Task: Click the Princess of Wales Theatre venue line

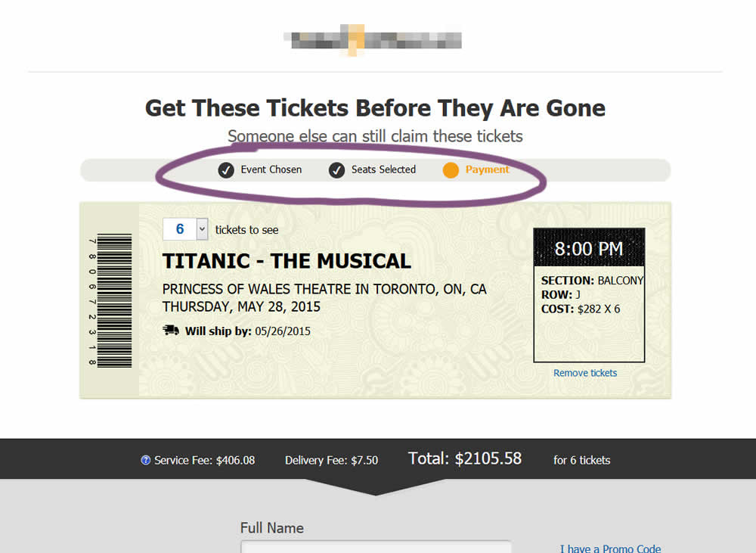Action: click(x=324, y=290)
